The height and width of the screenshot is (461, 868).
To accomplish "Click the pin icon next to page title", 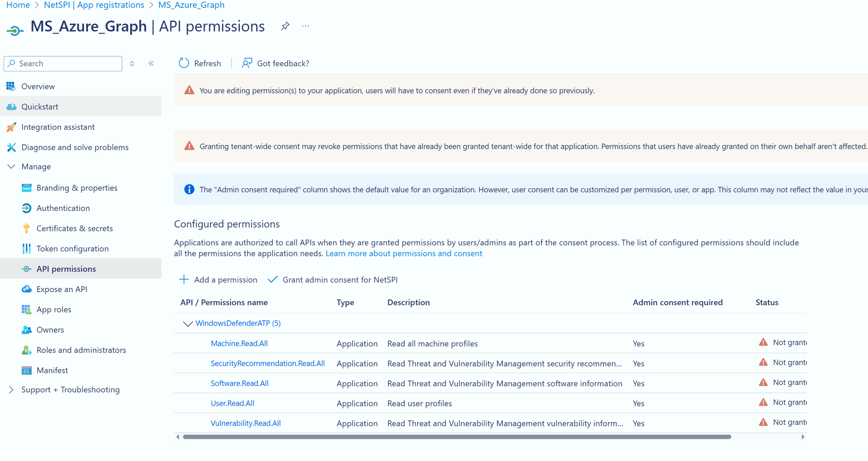I will (285, 26).
